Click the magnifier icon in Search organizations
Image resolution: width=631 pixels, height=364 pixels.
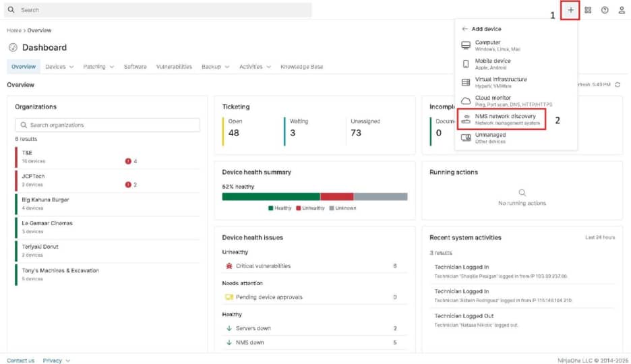click(x=24, y=125)
